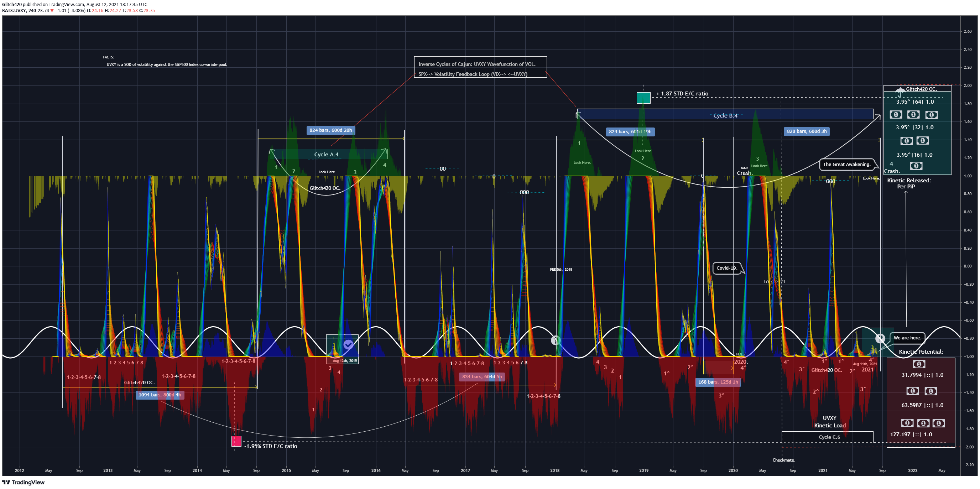980x489 pixels.
Task: Click the 'Inverse Cycles of Cajun' title box
Action: tap(480, 67)
